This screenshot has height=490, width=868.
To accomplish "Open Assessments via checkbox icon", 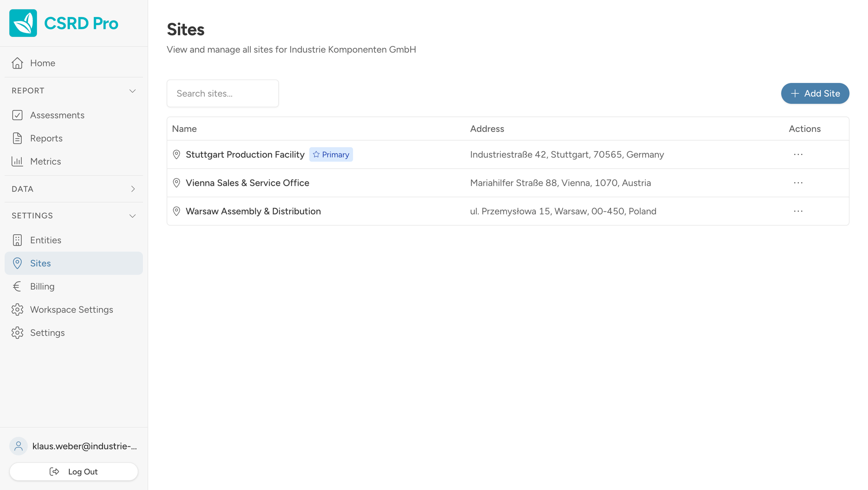I will (x=17, y=115).
